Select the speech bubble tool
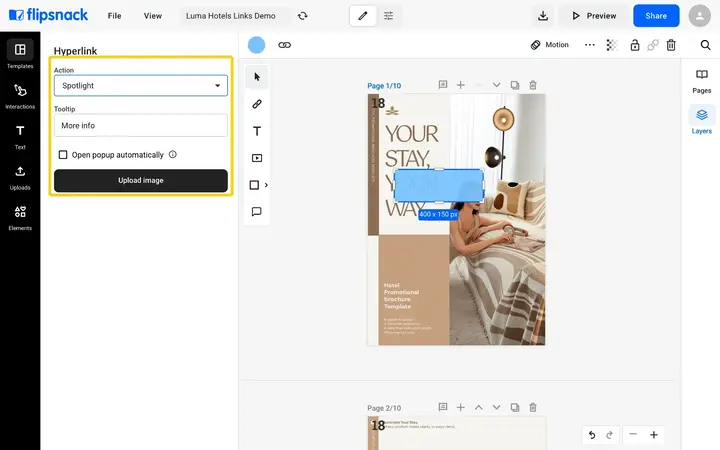720x450 pixels. [x=257, y=212]
